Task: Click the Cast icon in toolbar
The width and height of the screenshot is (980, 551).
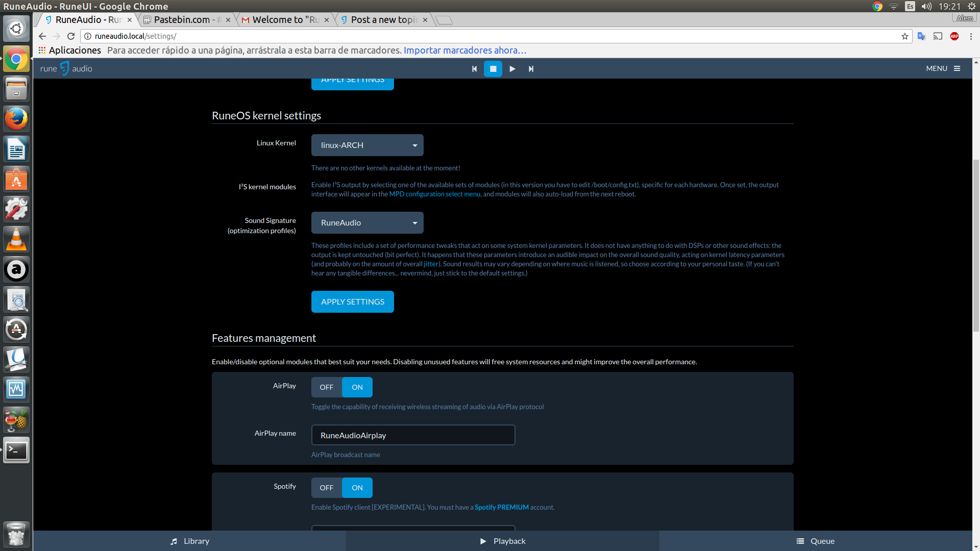Action: 938,36
